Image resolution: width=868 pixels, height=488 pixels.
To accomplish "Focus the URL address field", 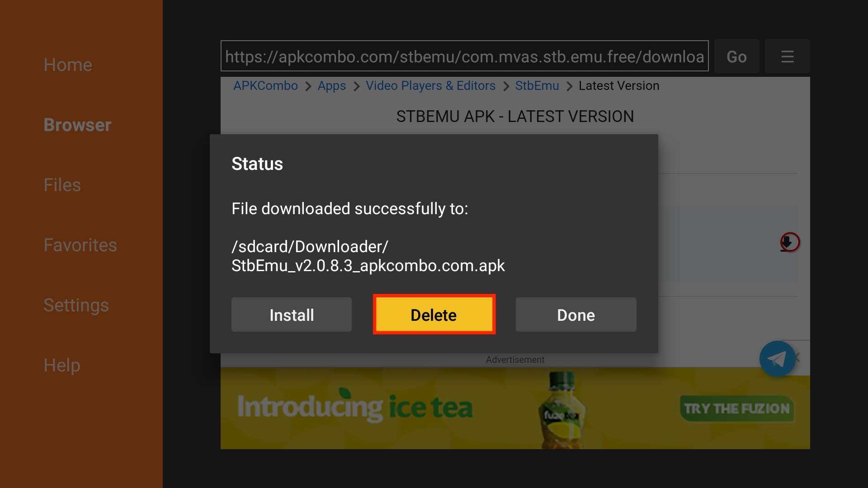I will click(x=464, y=56).
